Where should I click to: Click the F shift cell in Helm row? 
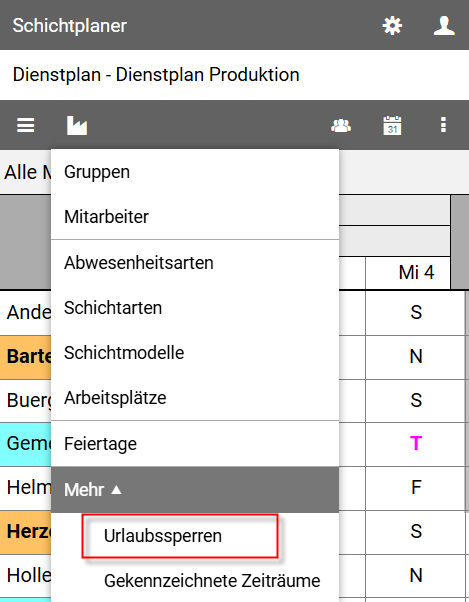click(416, 488)
